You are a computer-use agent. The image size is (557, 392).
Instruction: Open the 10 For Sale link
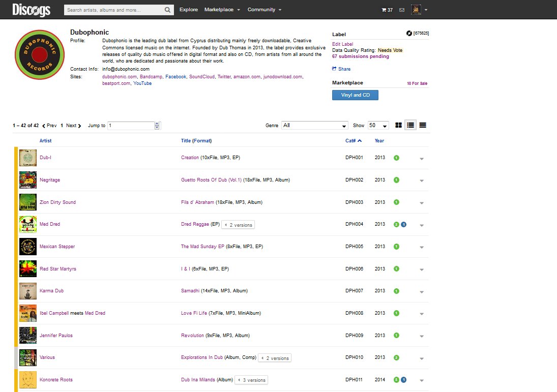pyautogui.click(x=417, y=83)
